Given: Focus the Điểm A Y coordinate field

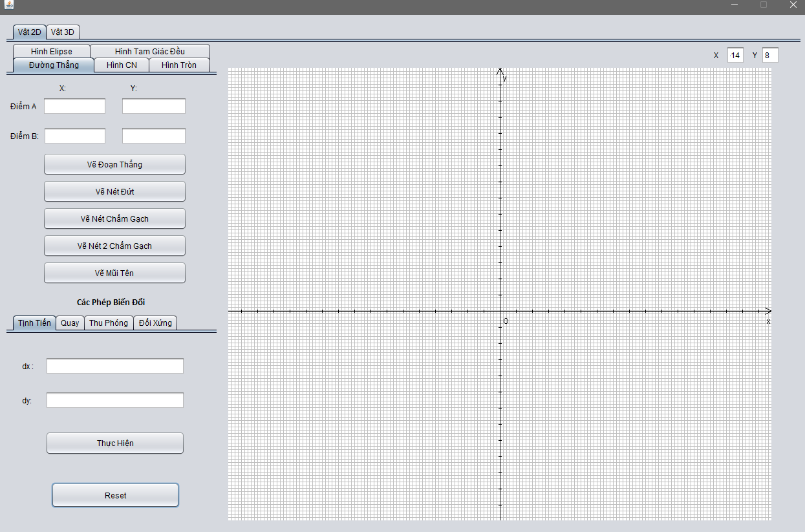Looking at the screenshot, I should 154,106.
